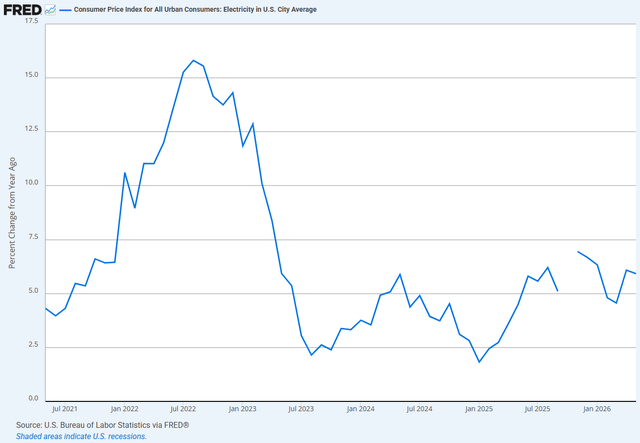Click the 'Jul 2021' x-axis label
This screenshot has height=443, width=640.
(64, 409)
